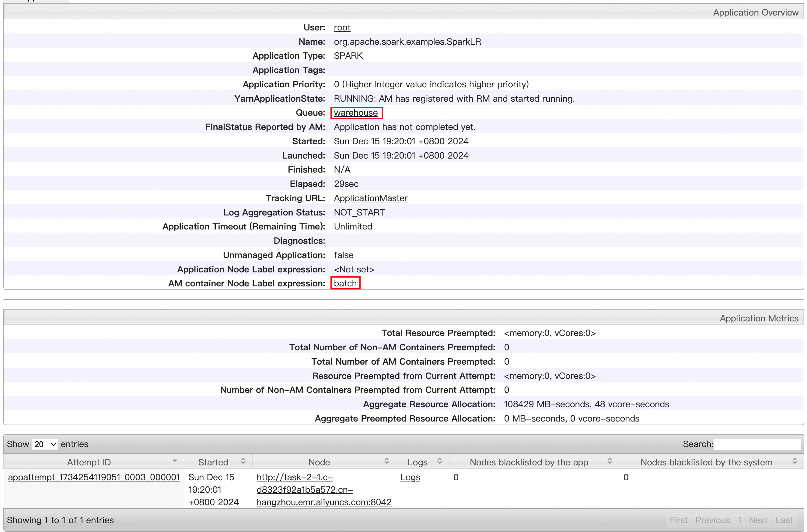The width and height of the screenshot is (807, 532).
Task: Open the warehouse queue link
Action: click(355, 113)
